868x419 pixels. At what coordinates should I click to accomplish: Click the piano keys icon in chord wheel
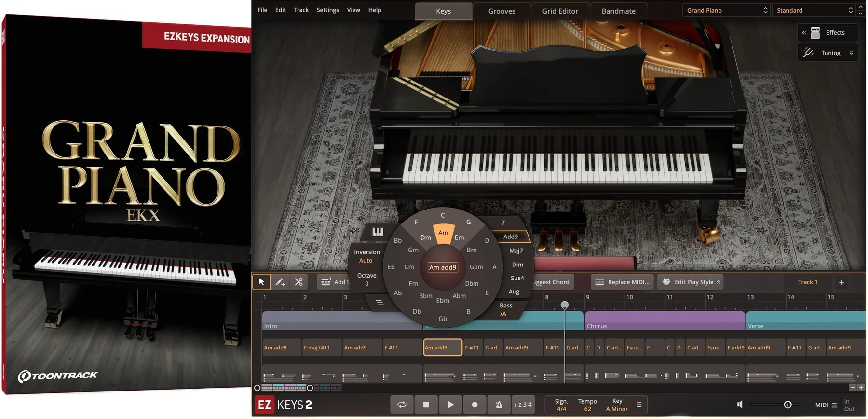(378, 232)
